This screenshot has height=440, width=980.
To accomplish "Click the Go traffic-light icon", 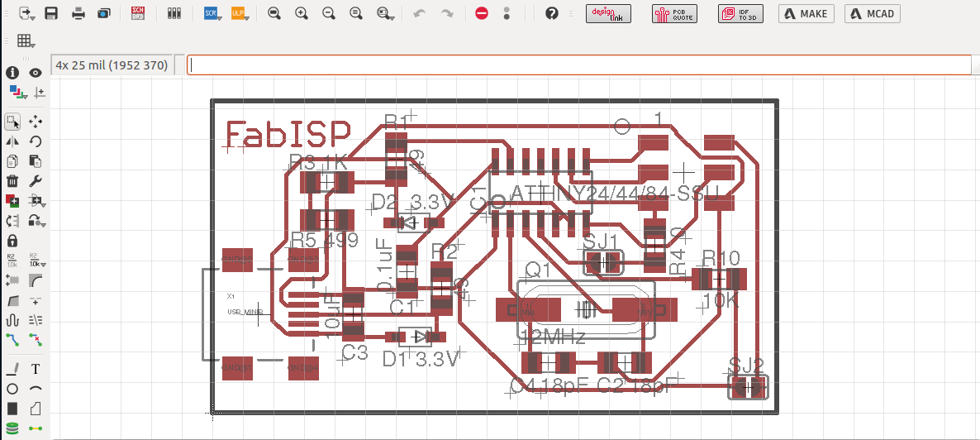I will 507,13.
